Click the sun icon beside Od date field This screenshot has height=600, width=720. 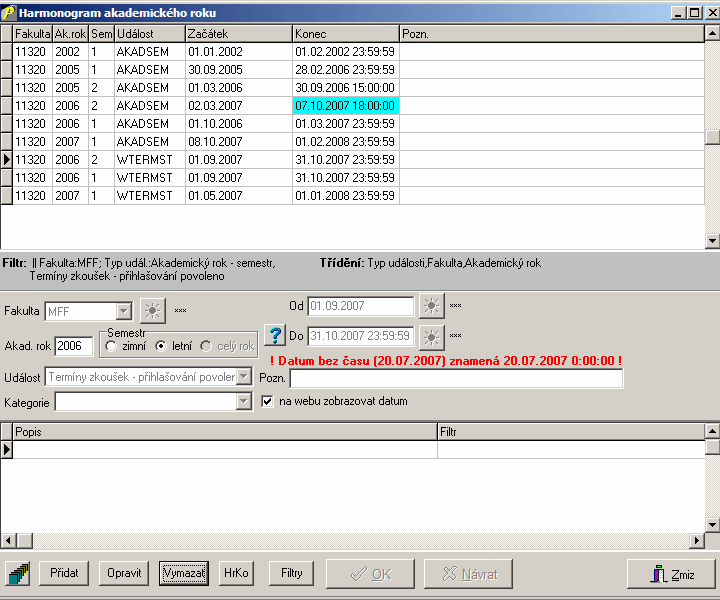430,306
